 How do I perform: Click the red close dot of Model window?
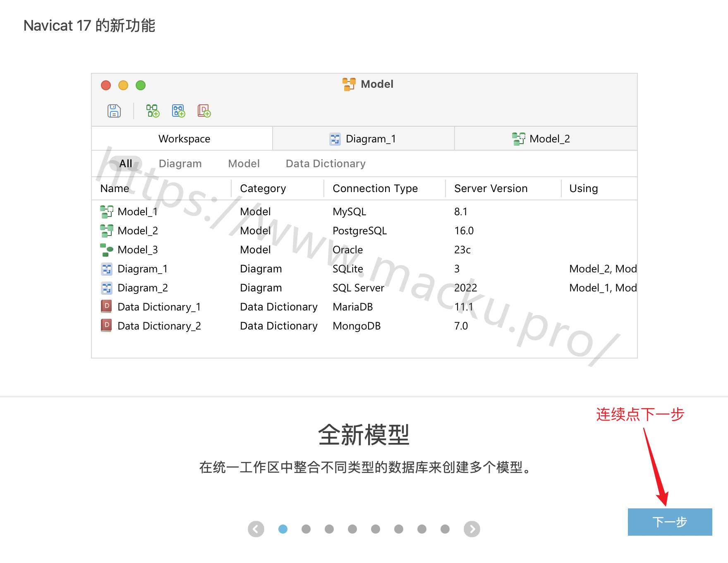click(106, 85)
